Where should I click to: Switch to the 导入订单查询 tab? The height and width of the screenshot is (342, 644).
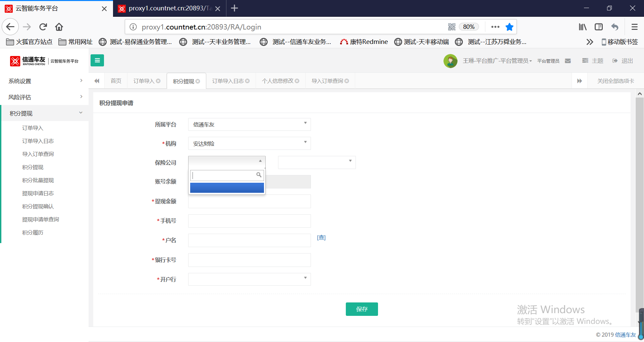click(x=327, y=81)
